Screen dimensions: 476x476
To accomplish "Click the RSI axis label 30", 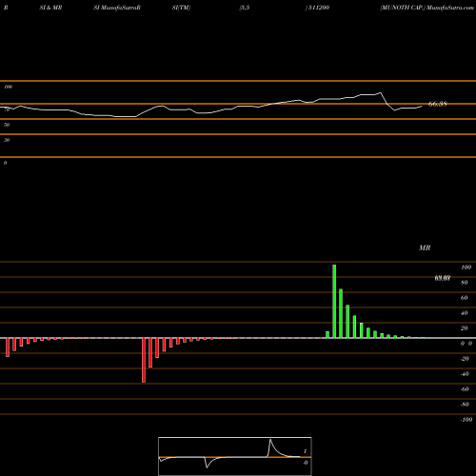I will tap(7, 140).
